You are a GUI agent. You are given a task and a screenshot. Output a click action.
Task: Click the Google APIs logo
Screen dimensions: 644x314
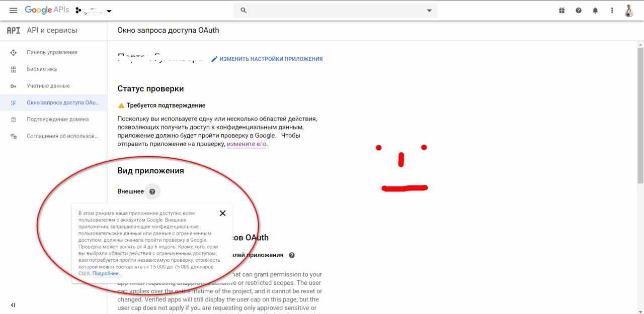point(47,10)
